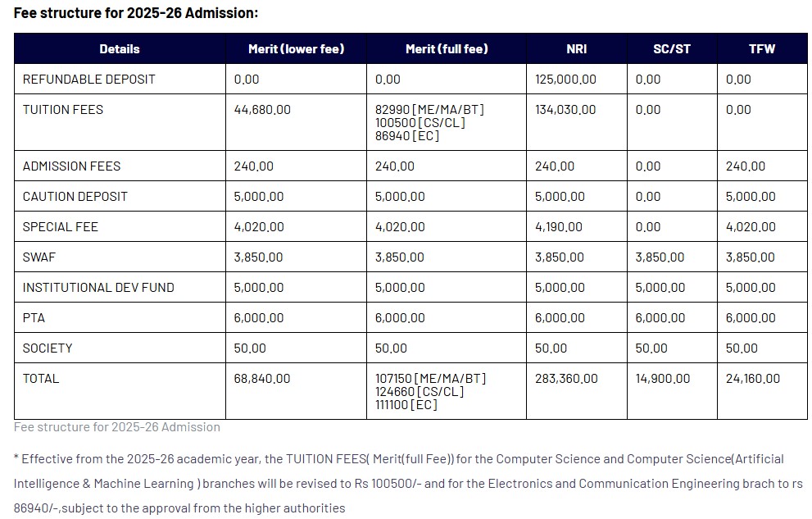
Task: Click the "Merit (full fee)" column header
Action: click(x=447, y=49)
